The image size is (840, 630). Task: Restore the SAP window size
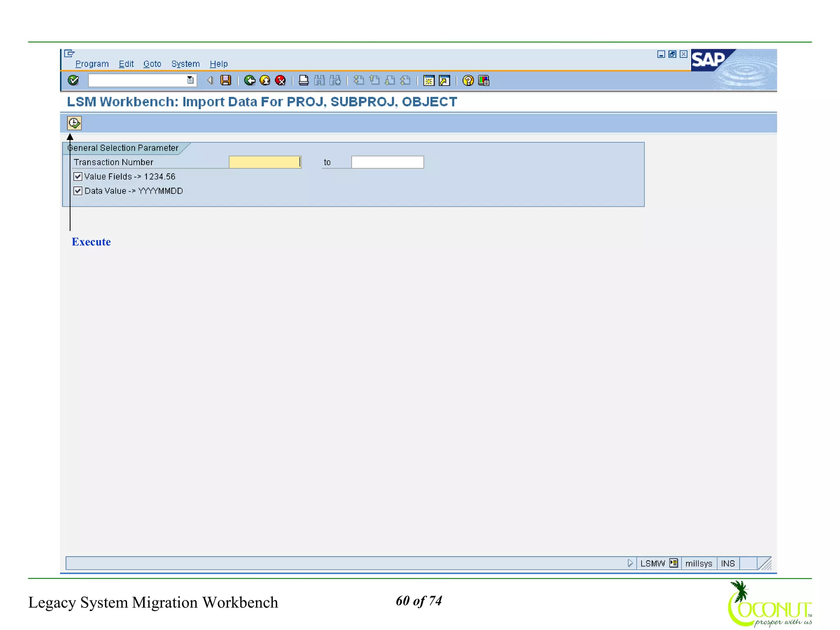(672, 54)
